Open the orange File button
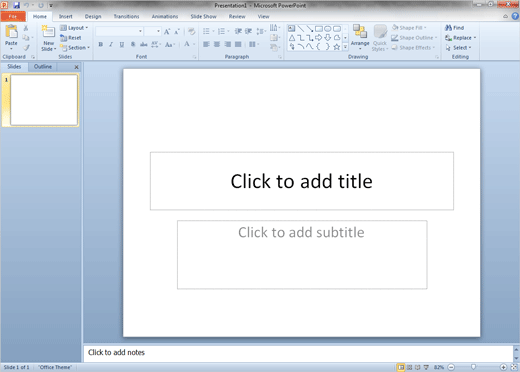520x372 pixels. point(13,16)
